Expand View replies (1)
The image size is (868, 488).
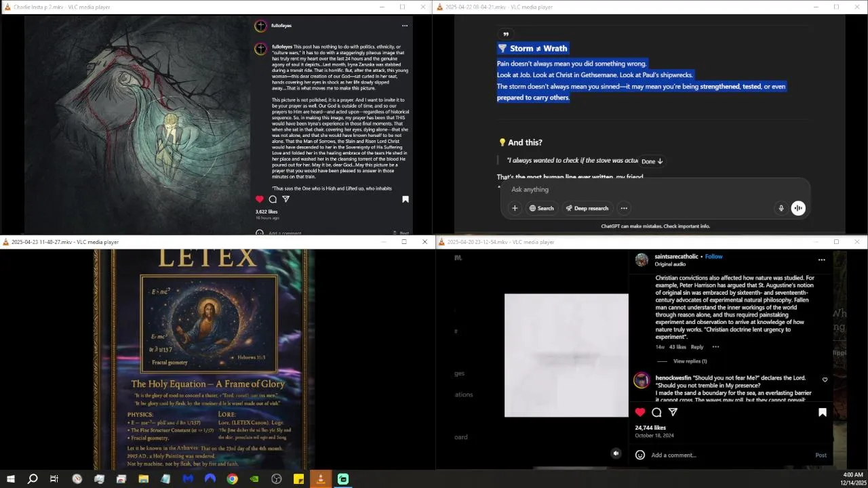pos(690,361)
